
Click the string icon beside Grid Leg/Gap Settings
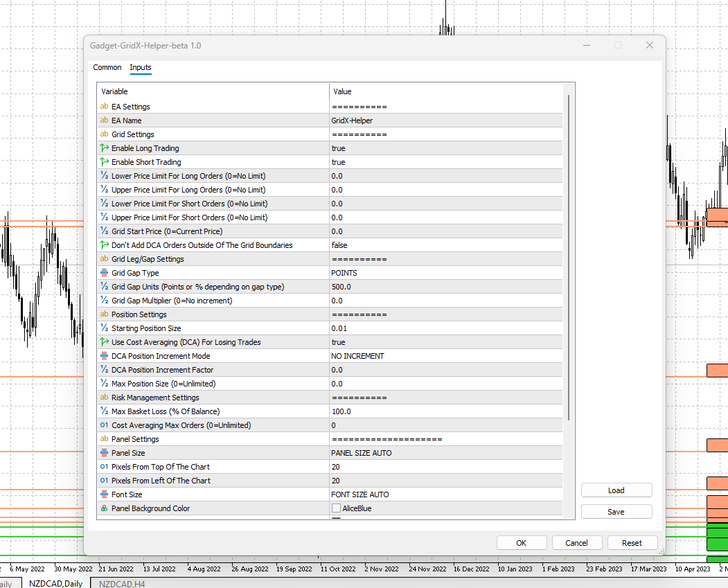104,259
